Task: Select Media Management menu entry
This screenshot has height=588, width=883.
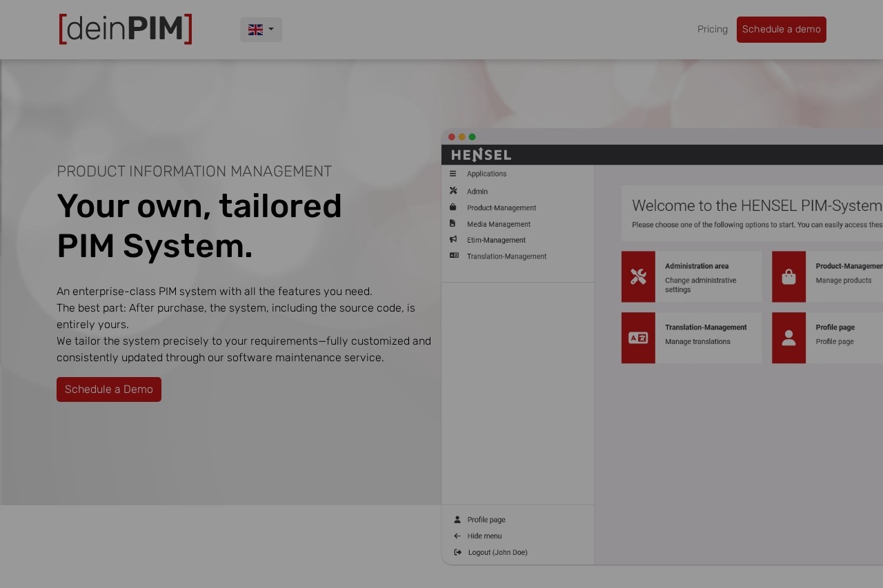Action: click(x=498, y=224)
